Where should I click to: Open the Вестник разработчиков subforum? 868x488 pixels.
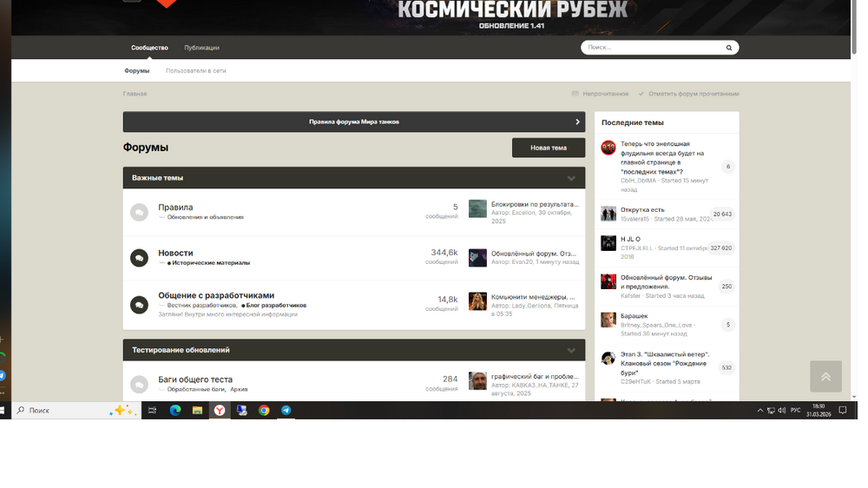pos(201,305)
